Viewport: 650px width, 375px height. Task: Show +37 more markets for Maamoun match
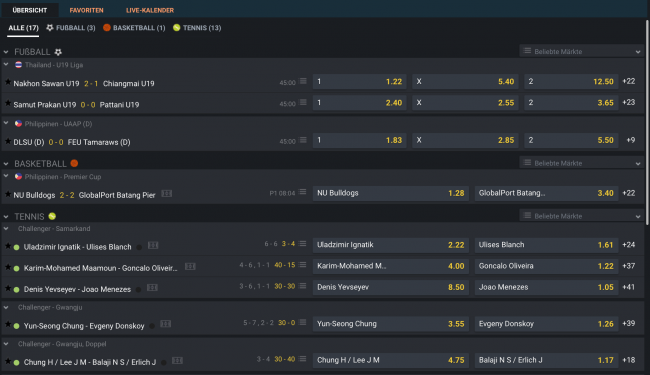tap(628, 266)
